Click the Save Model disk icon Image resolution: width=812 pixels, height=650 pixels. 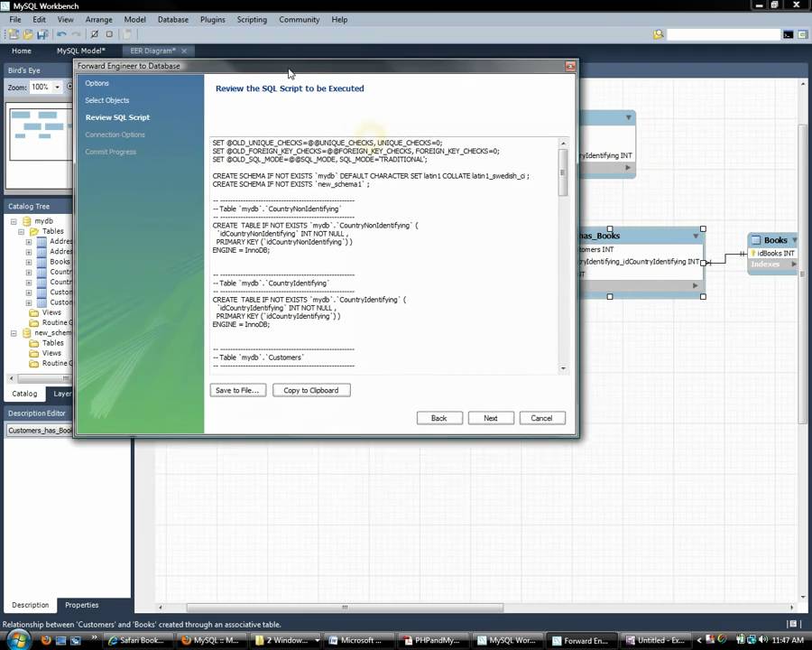point(42,34)
